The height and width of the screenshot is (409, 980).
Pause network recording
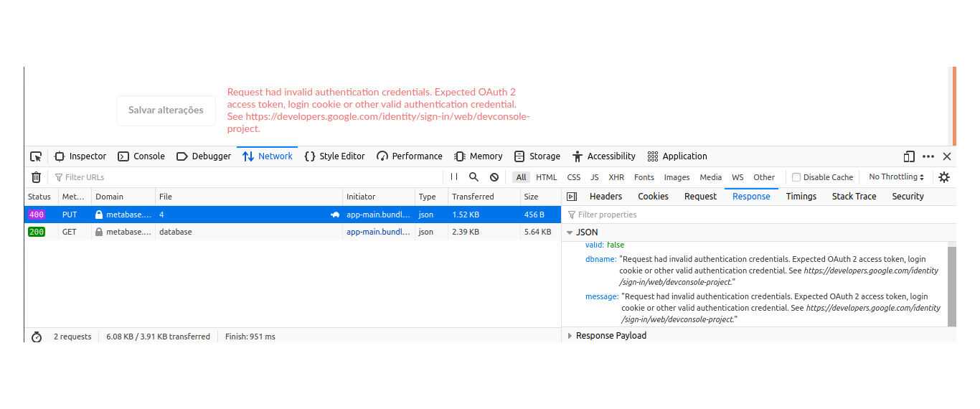click(454, 177)
